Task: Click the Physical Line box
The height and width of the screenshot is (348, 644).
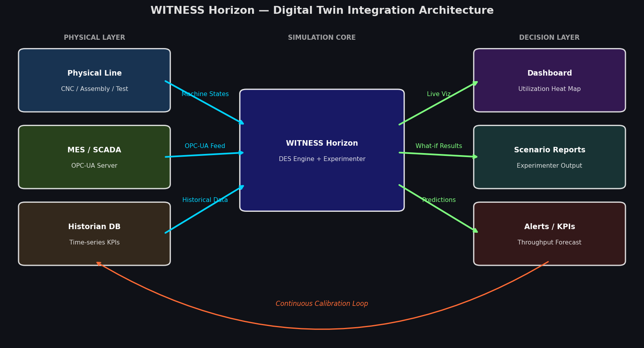Action: [95, 80]
